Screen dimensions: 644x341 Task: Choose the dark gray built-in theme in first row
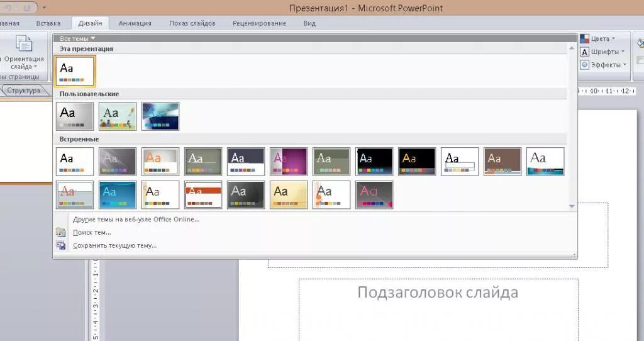118,162
